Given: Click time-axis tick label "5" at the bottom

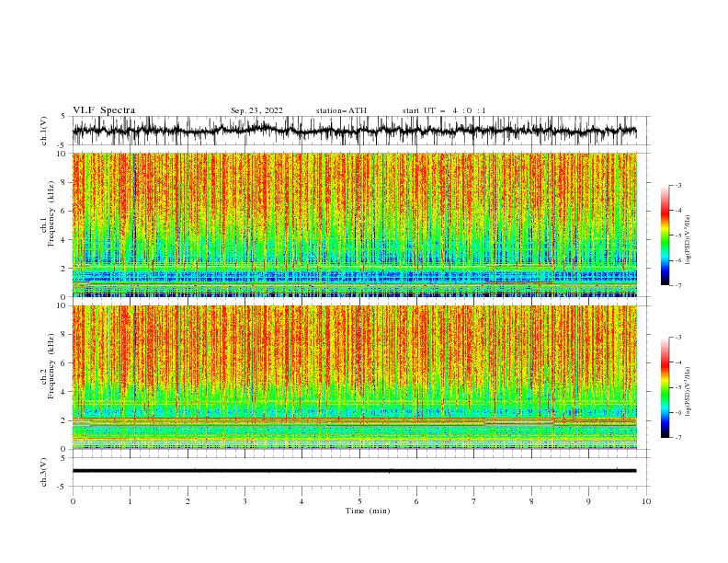Looking at the screenshot, I should tap(359, 501).
